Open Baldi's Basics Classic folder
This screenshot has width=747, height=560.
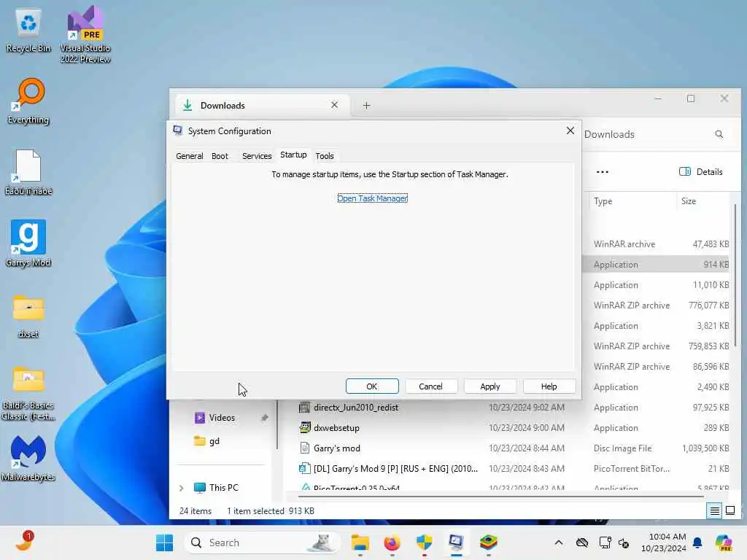pyautogui.click(x=28, y=393)
